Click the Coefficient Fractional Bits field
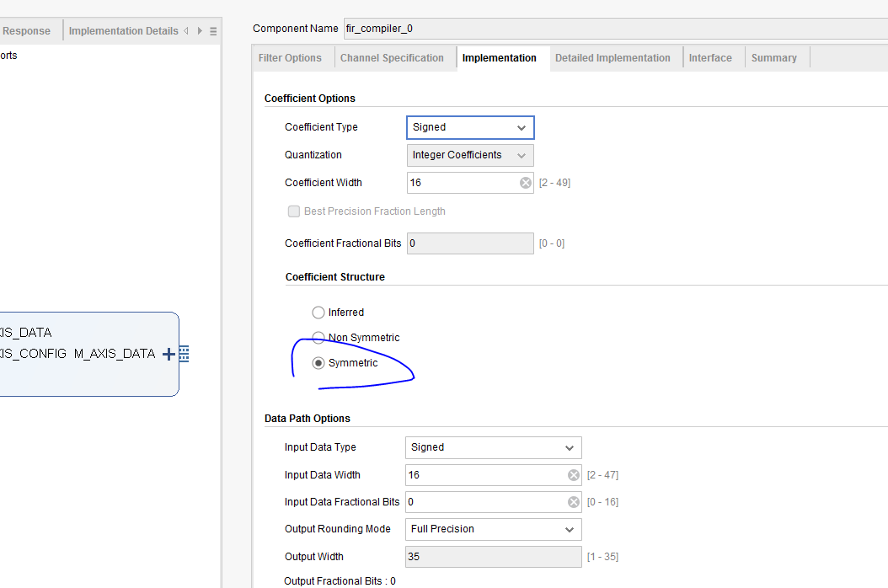888x588 pixels. point(470,243)
